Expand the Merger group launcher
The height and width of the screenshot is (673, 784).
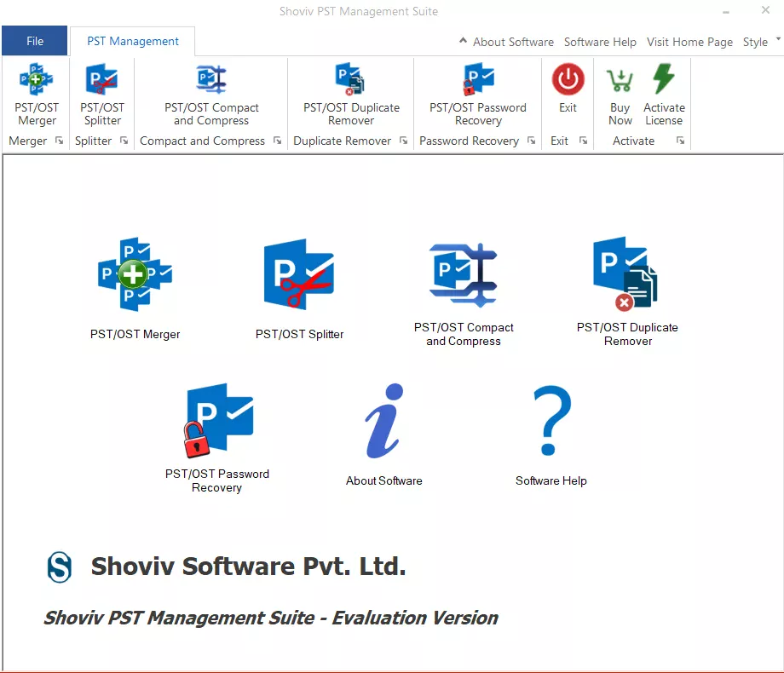[59, 141]
